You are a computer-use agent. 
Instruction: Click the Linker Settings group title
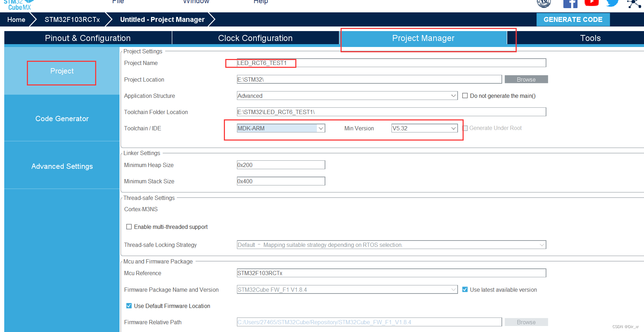[x=142, y=153]
